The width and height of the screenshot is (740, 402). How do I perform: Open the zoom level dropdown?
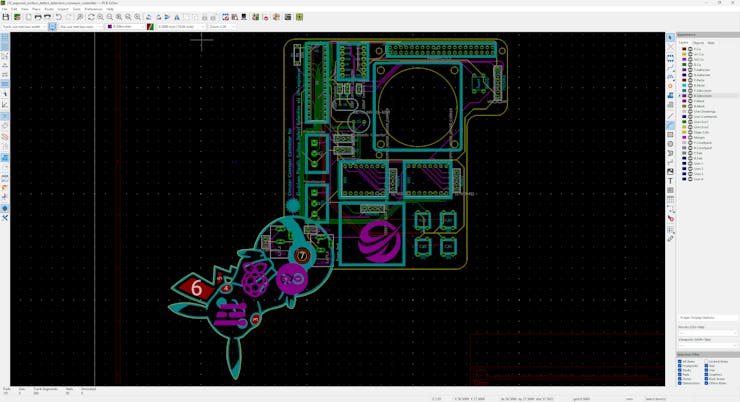coord(223,27)
